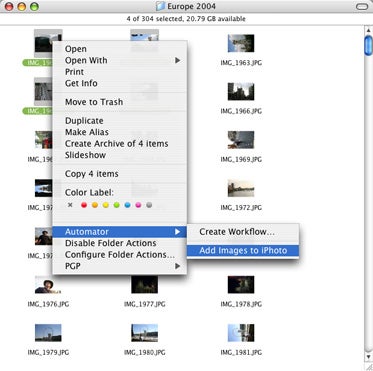Select the IMG_1963.JPG photo thumbnail

pos(241,43)
